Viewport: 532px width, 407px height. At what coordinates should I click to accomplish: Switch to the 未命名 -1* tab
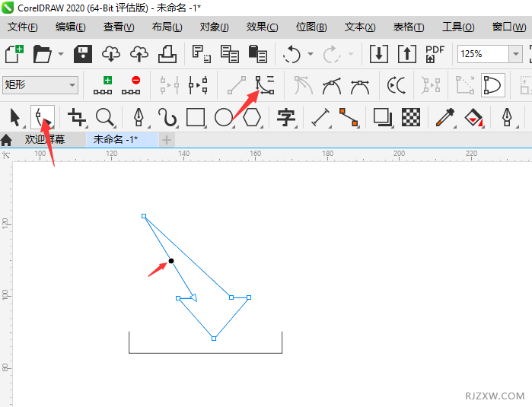(122, 139)
